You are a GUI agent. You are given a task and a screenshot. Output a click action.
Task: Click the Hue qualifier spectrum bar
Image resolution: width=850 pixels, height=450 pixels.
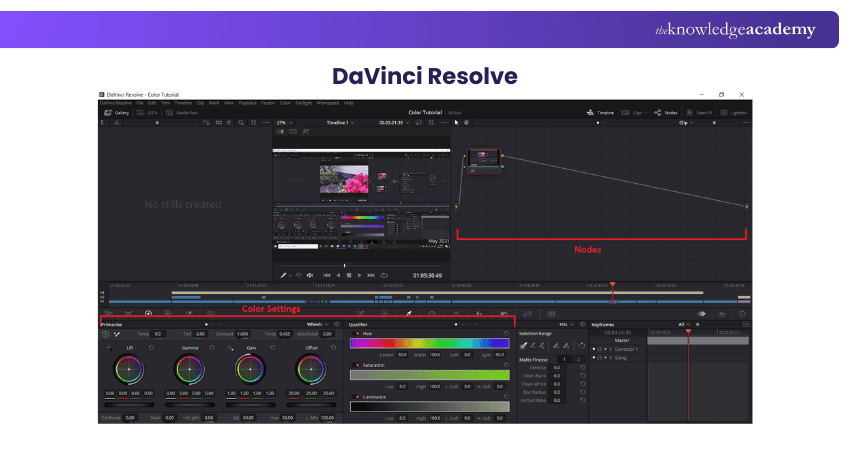click(x=430, y=343)
